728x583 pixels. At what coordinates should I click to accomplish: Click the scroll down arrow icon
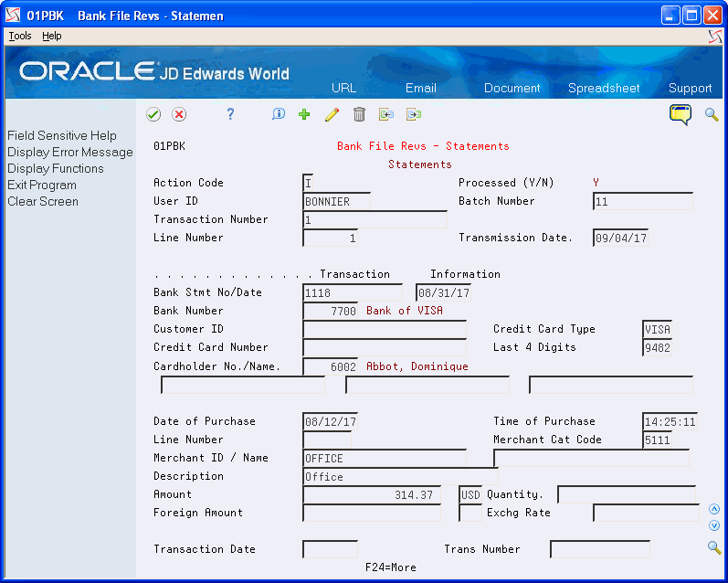coord(714,525)
